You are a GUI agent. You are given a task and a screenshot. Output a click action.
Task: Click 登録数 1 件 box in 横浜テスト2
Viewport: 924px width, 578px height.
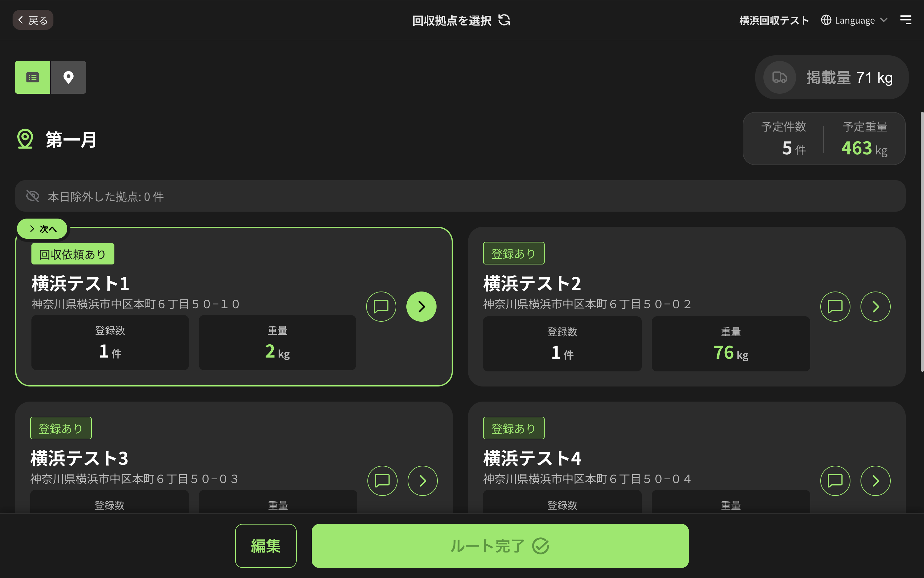[x=562, y=344]
